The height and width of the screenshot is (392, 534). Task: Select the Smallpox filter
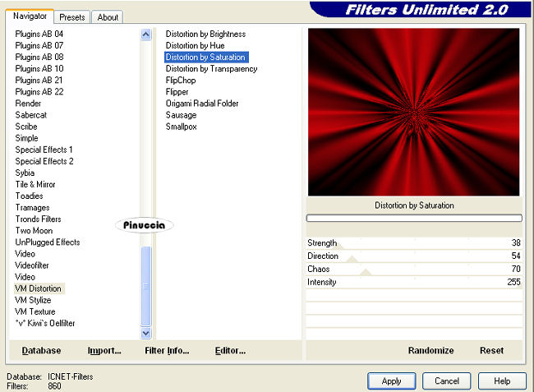[x=182, y=127]
